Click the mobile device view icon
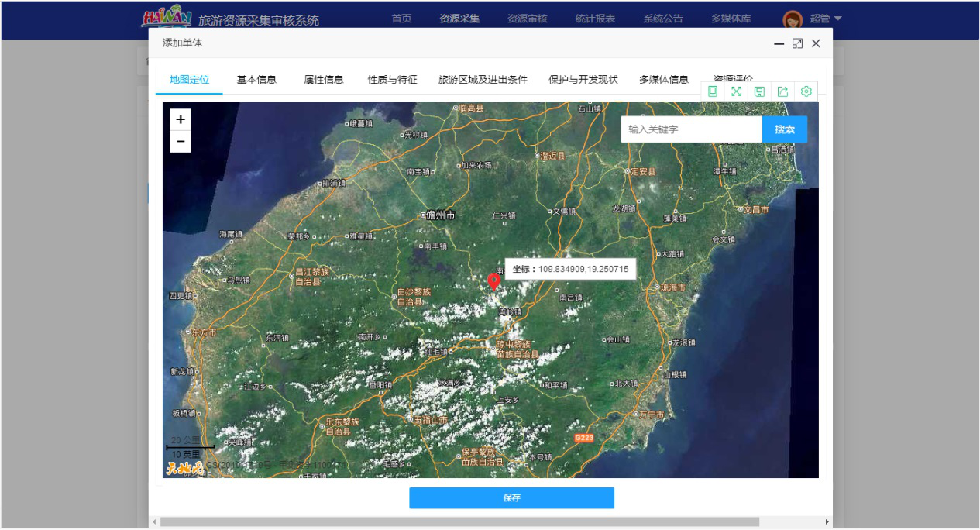 pos(713,91)
